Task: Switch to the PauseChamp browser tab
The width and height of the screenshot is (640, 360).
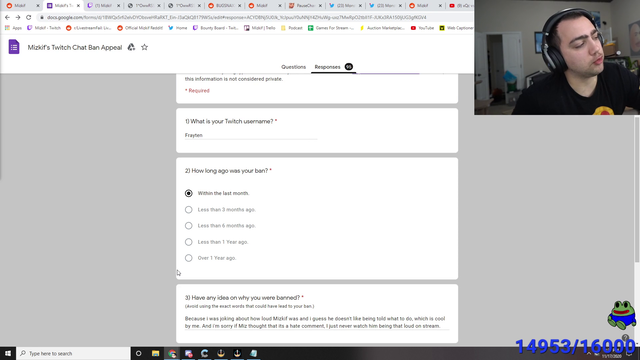Action: pyautogui.click(x=305, y=6)
